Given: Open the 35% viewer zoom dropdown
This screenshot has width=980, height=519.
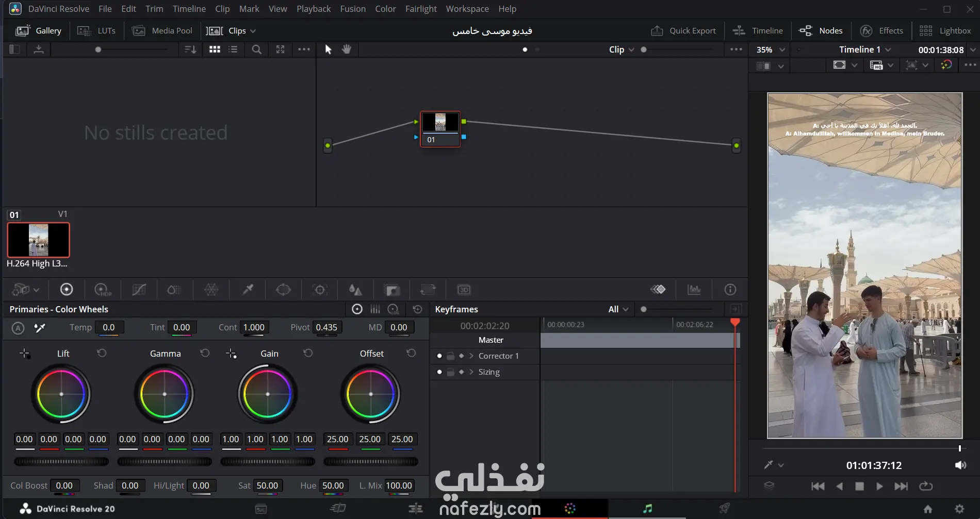Looking at the screenshot, I should 771,49.
